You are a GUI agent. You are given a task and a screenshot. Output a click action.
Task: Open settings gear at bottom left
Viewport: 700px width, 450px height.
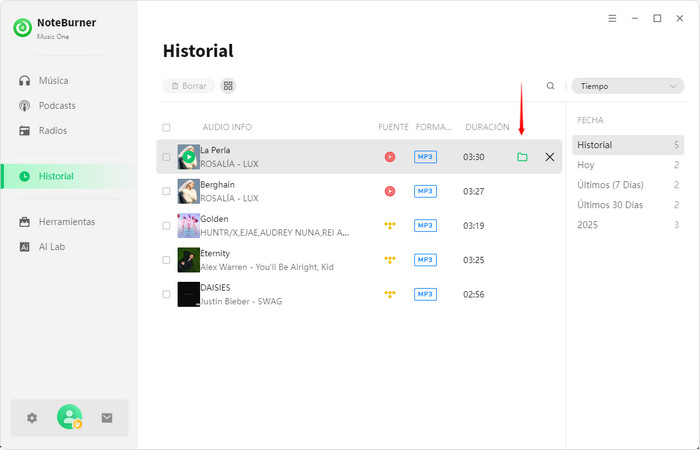32,418
